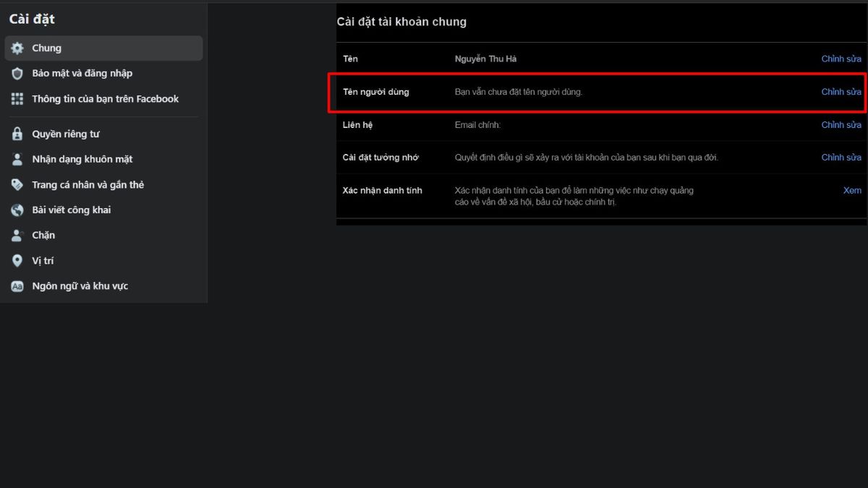This screenshot has height=488, width=868.
Task: Click the Aa icon for Ngôn ngữ và khu vực
Action: coord(17,286)
